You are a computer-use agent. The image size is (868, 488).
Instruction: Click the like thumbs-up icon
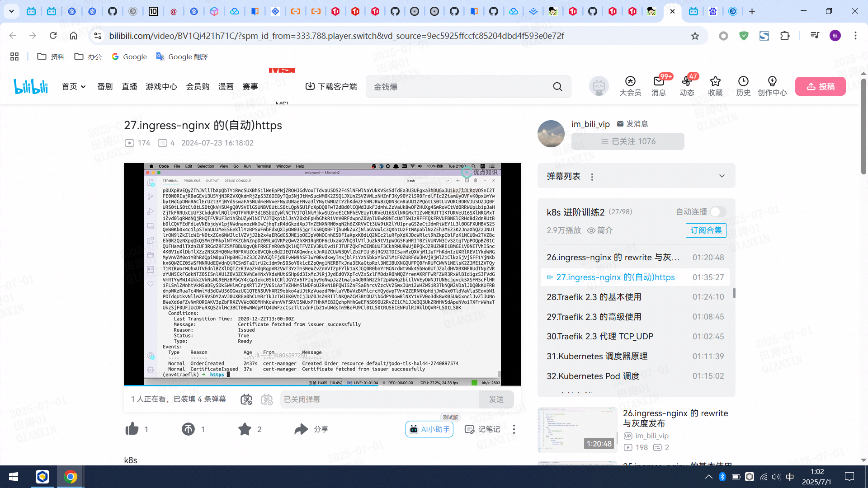pos(132,429)
